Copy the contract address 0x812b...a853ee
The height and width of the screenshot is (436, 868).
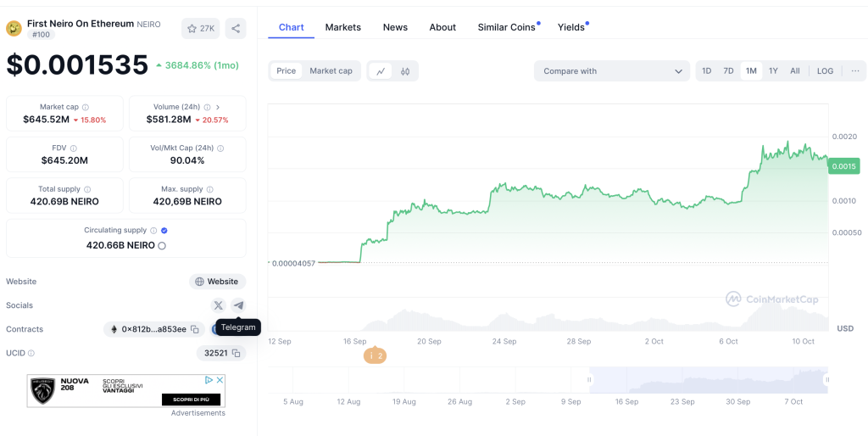point(195,329)
